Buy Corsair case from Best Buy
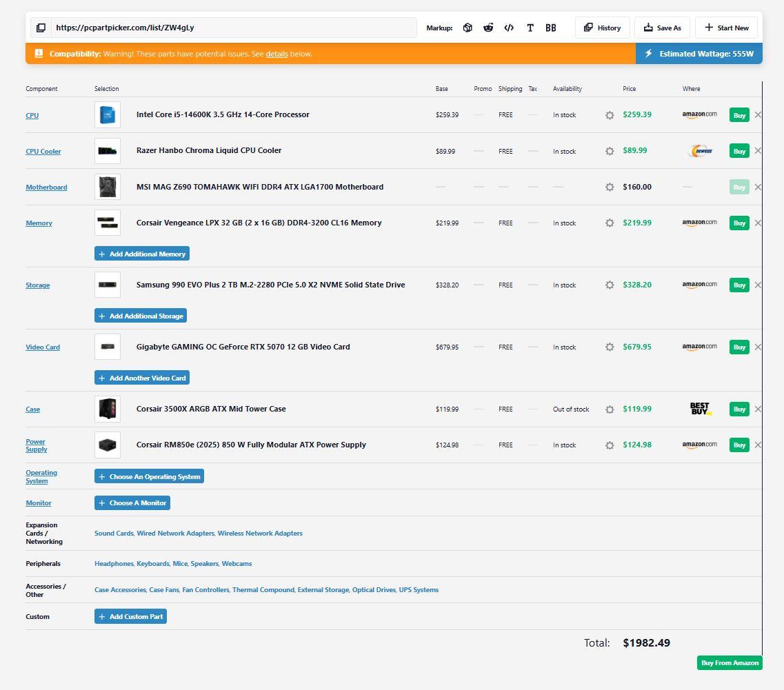 739,409
